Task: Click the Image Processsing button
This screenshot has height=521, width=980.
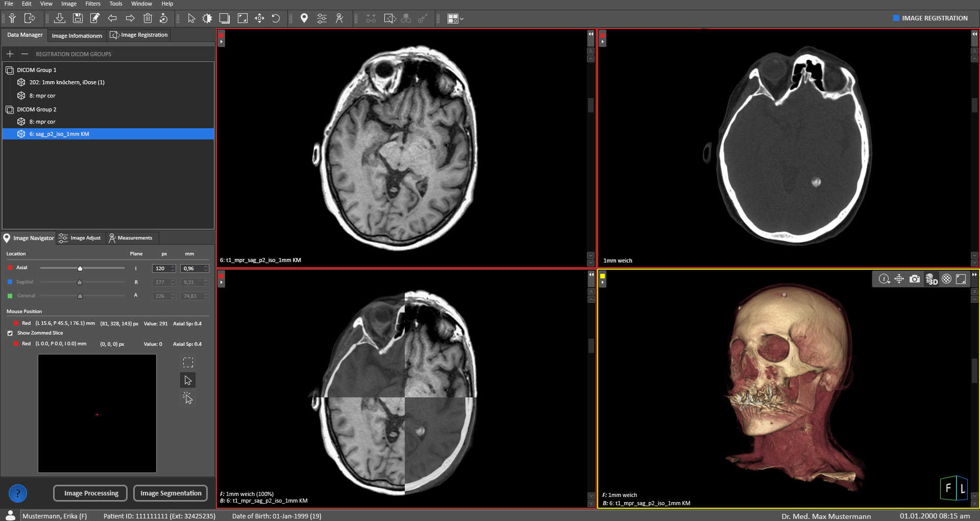Action: click(91, 493)
